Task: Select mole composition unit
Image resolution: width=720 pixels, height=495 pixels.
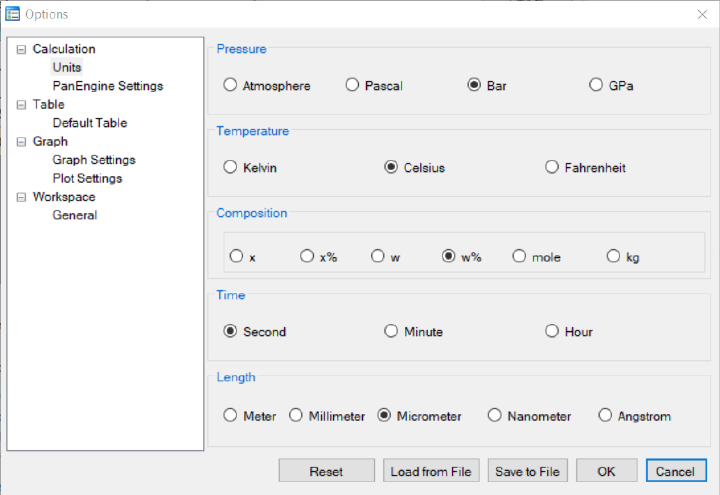Action: (x=536, y=257)
